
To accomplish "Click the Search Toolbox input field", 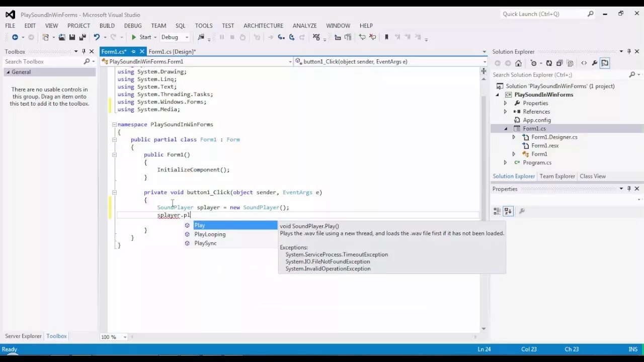I will pyautogui.click(x=43, y=61).
